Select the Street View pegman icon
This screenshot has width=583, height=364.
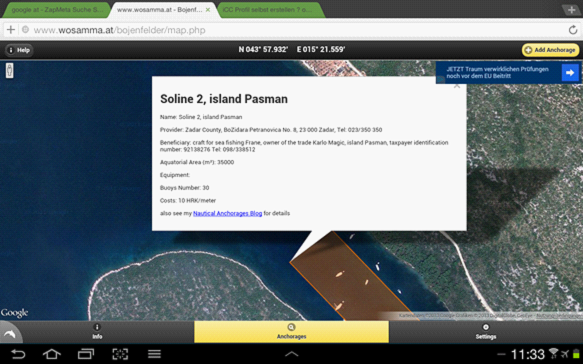10,70
